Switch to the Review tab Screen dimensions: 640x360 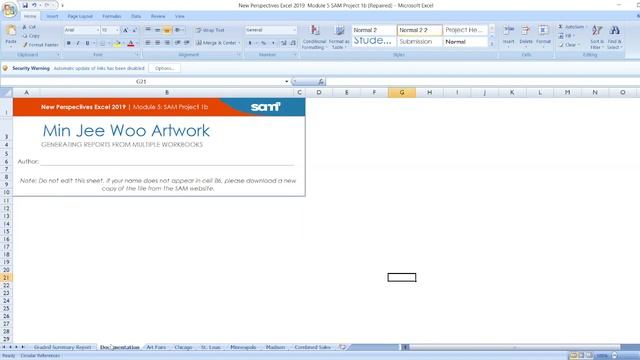tap(158, 16)
